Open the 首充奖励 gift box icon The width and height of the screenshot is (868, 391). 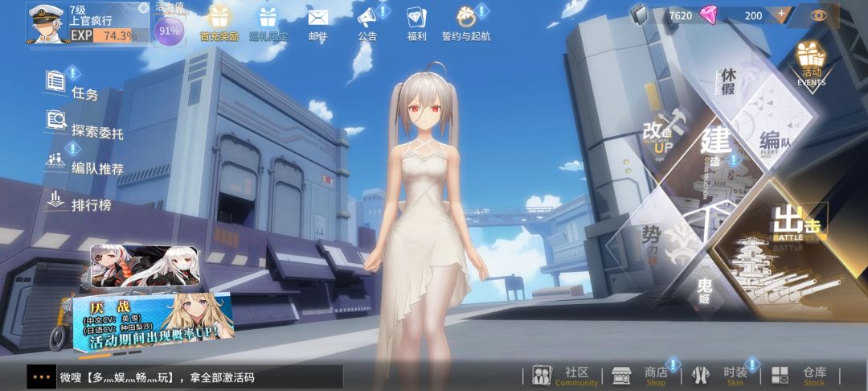click(x=219, y=18)
